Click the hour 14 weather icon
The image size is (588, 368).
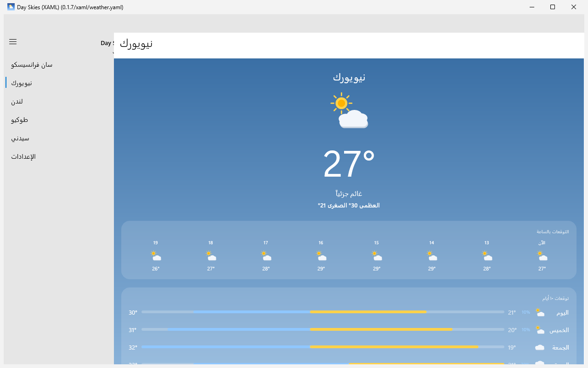tap(432, 256)
